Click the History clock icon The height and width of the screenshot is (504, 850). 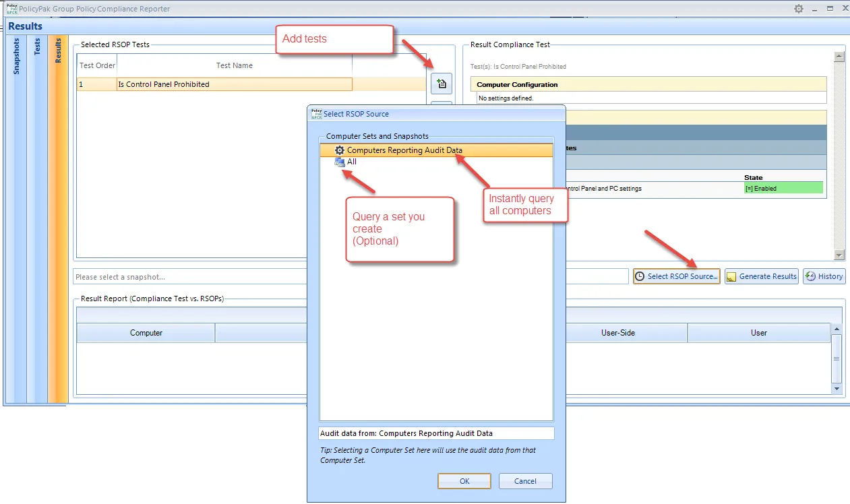coord(811,276)
